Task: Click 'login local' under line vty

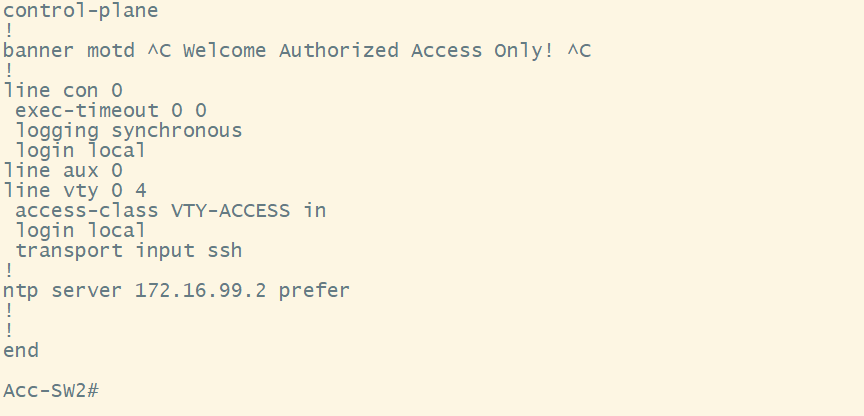Action: (80, 231)
